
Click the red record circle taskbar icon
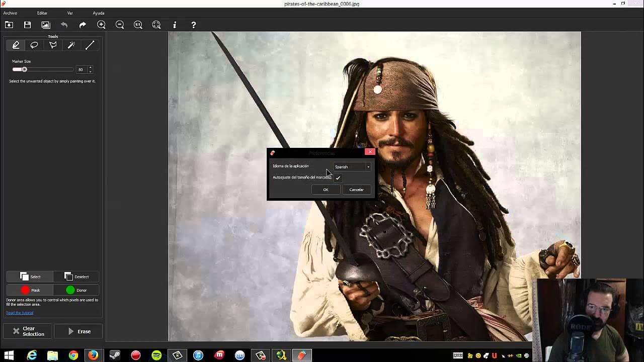tap(135, 355)
